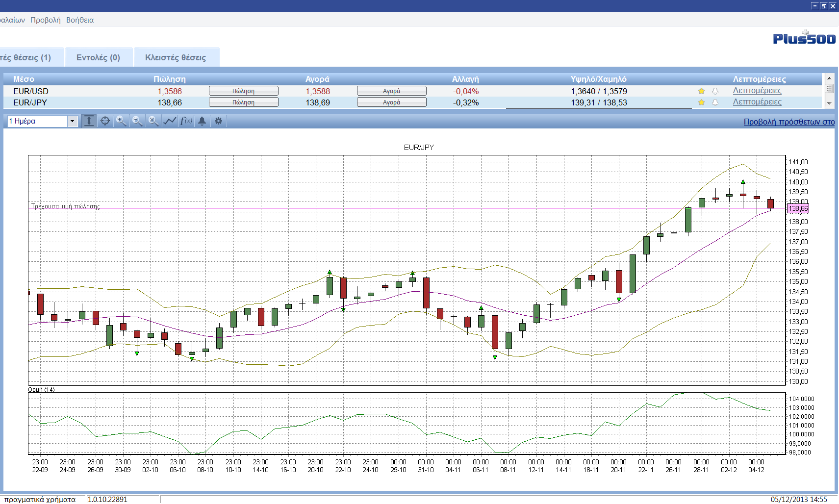Click the instruments list scrollbar up arrow

tap(829, 78)
